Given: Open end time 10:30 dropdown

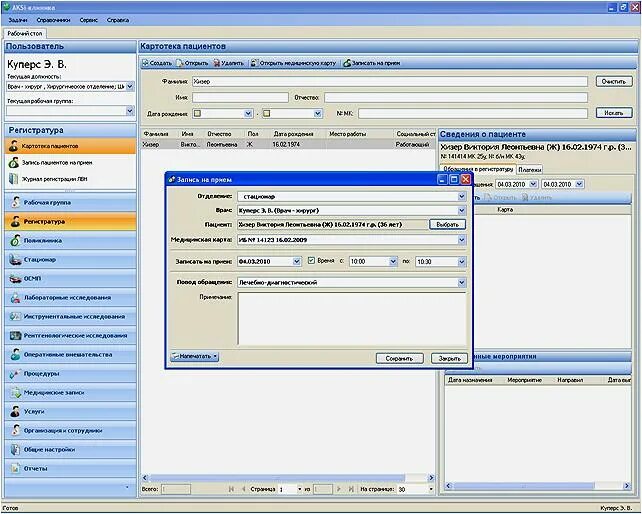Looking at the screenshot, I should 461,261.
